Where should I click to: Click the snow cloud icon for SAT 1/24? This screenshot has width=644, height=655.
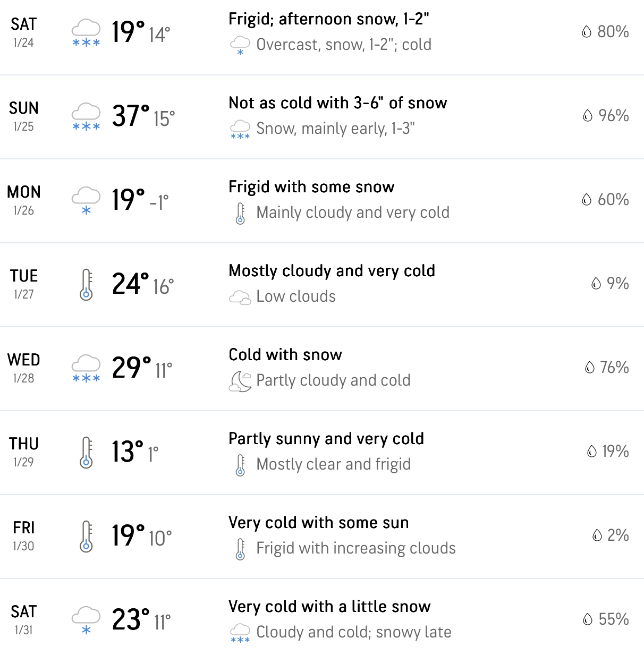pos(86,33)
